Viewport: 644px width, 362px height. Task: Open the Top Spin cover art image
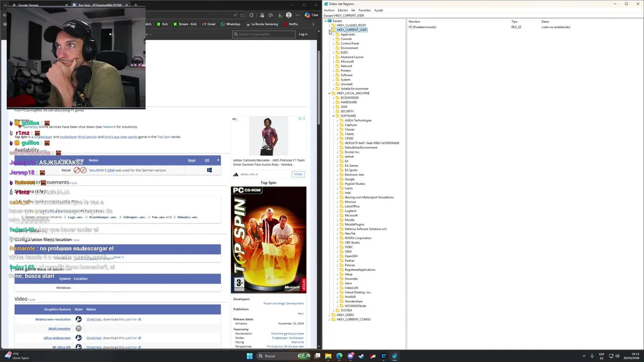(268, 240)
